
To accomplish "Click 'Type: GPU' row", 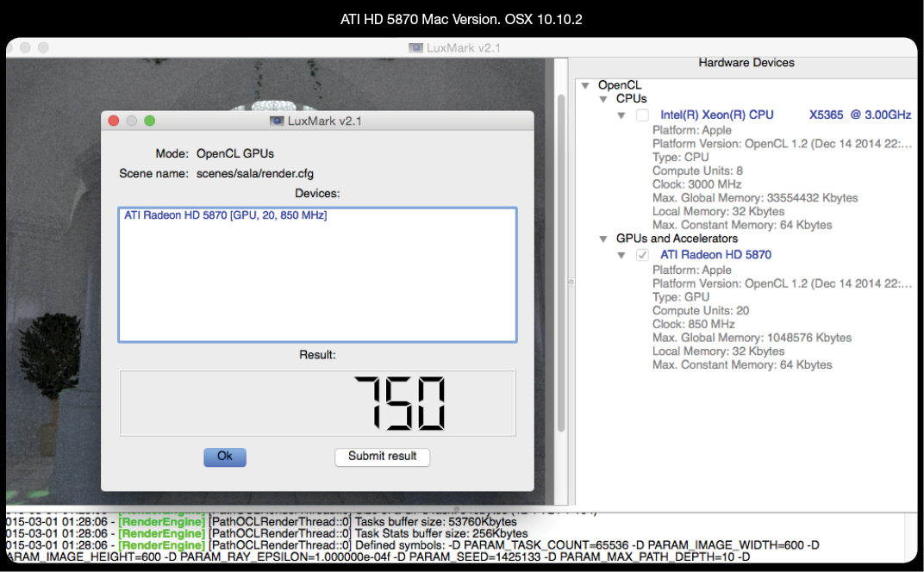I will pos(681,297).
